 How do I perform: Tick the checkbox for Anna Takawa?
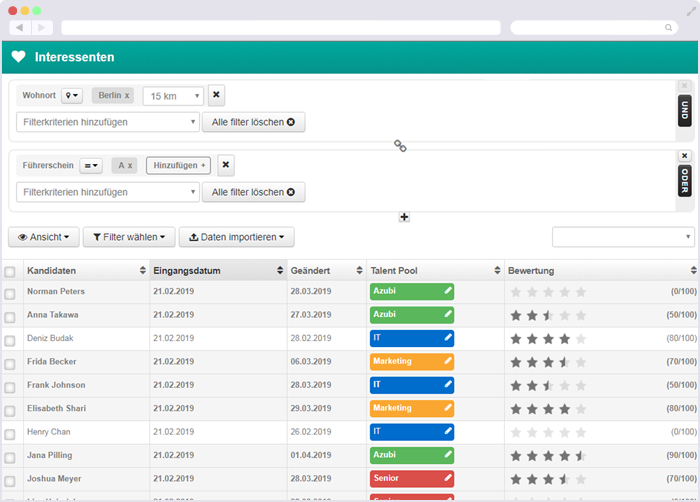(x=10, y=317)
